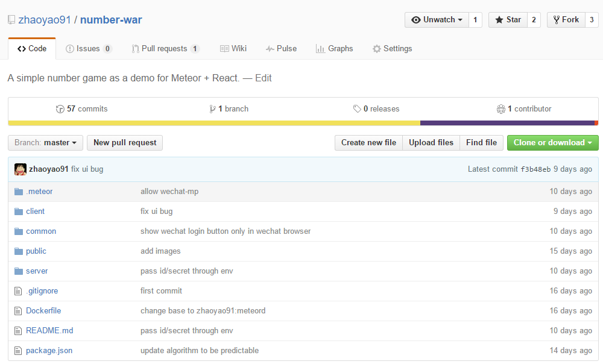Click the branch icon beside 1 branch

(212, 109)
